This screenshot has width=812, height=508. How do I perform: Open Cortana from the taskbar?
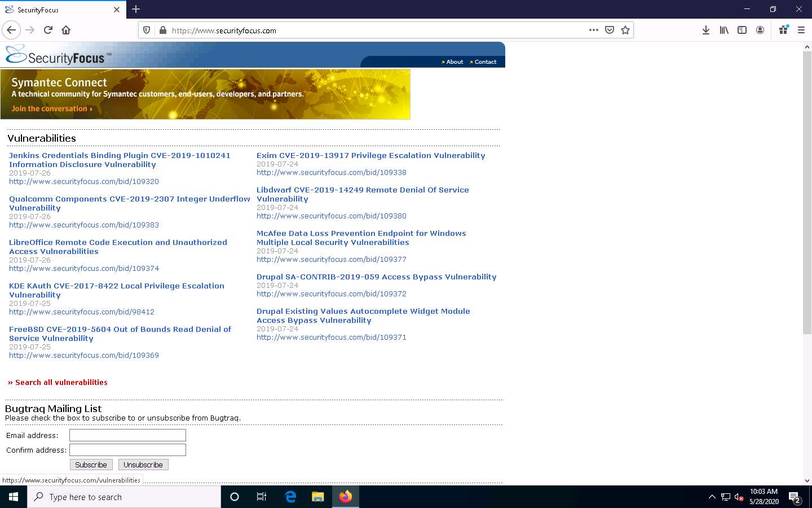click(235, 497)
